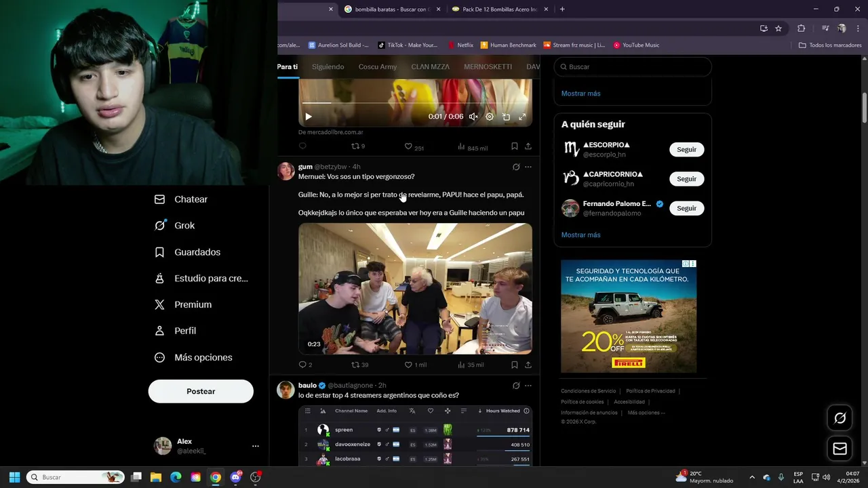This screenshot has height=488, width=868.
Task: View analytics for 845 mil views
Action: pyautogui.click(x=472, y=146)
